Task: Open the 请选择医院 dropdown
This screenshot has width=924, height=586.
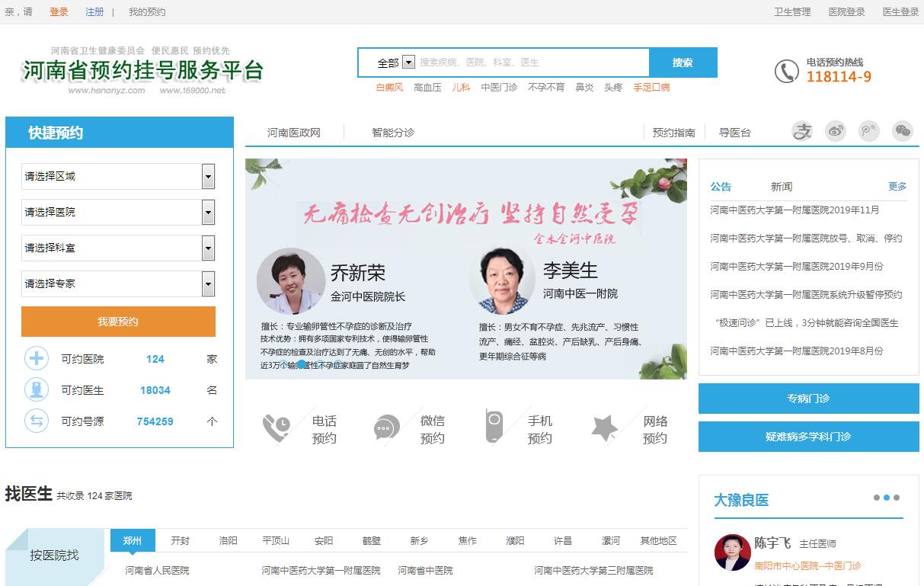Action: coord(208,213)
